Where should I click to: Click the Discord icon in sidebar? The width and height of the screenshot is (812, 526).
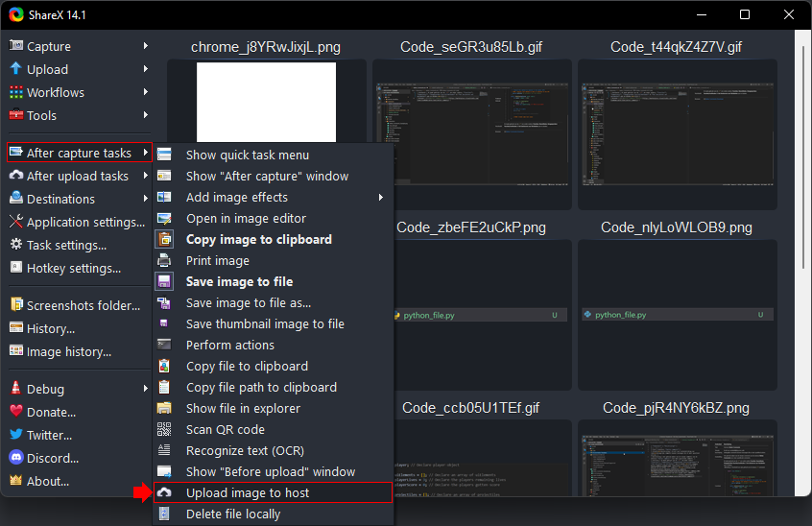click(x=16, y=458)
